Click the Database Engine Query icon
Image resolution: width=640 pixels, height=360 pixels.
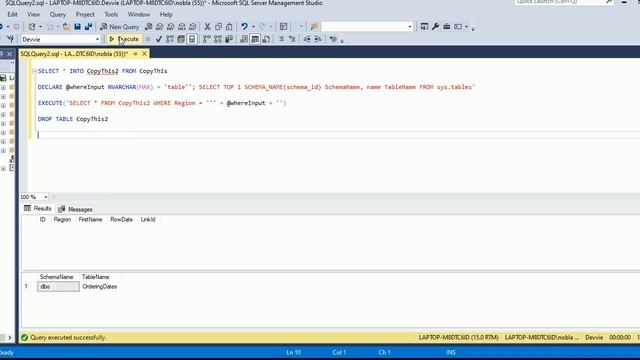point(149,27)
